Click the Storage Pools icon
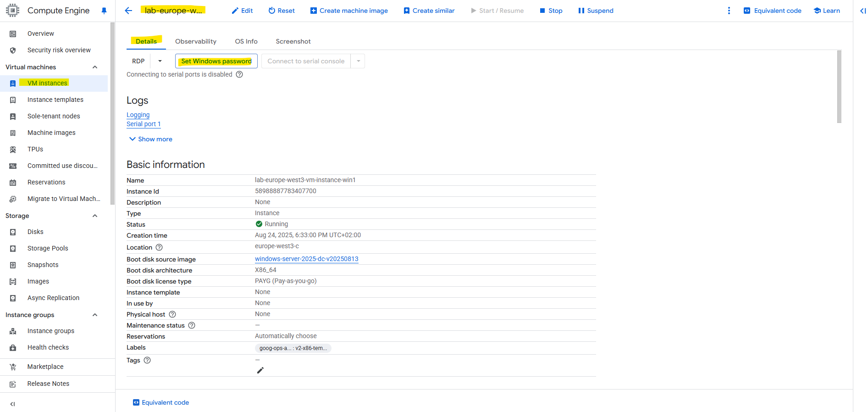The width and height of the screenshot is (868, 412). [13, 249]
